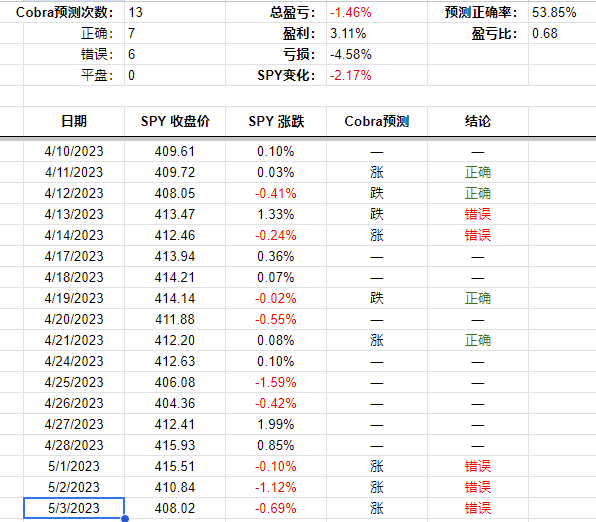Select the SPY 涨跌 header cell
Viewport: 596px width, 522px height.
pos(276,121)
